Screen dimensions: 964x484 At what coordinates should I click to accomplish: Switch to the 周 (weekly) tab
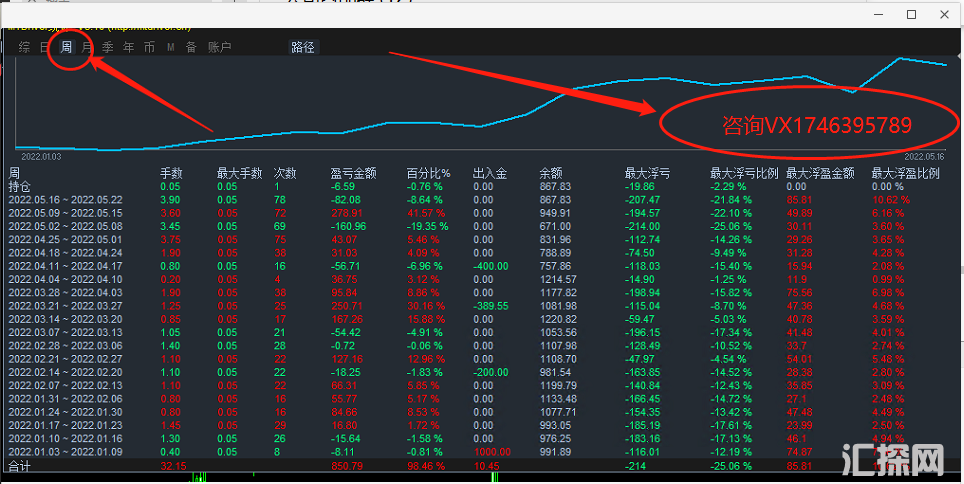coord(66,47)
